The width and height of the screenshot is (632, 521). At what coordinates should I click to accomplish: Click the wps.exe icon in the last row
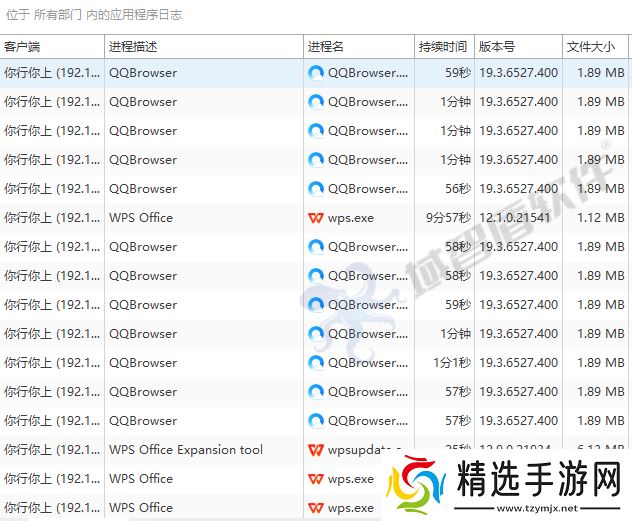pos(316,508)
